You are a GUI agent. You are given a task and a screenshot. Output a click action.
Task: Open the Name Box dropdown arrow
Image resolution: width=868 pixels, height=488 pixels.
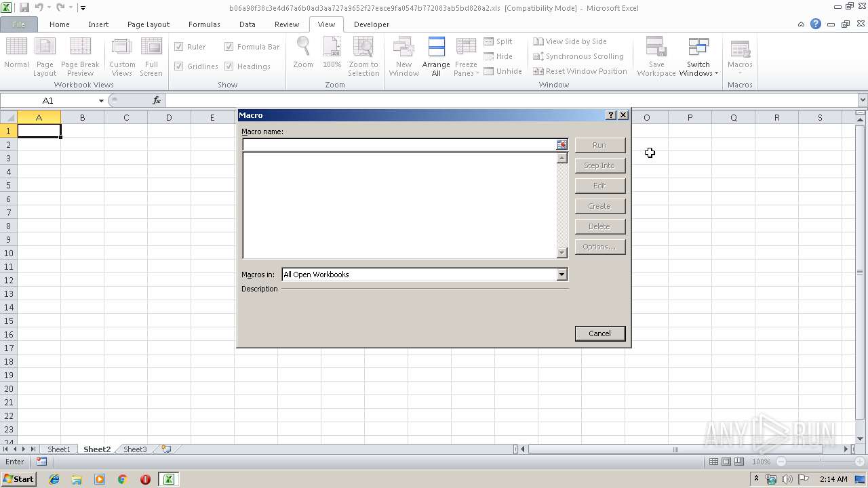pyautogui.click(x=101, y=100)
